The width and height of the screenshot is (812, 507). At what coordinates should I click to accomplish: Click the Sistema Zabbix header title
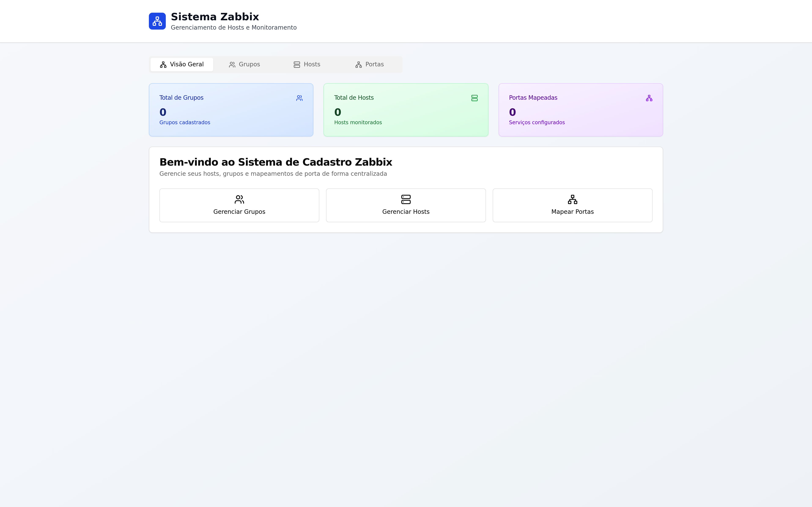[x=215, y=17]
